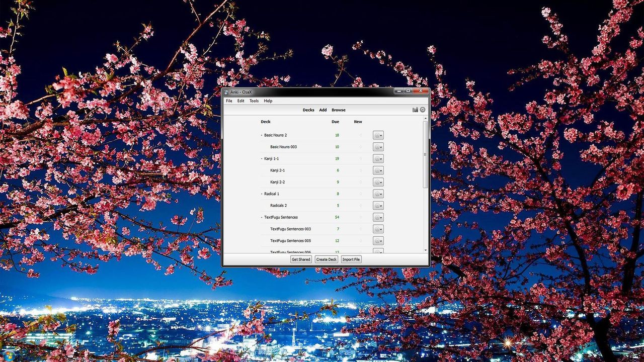This screenshot has width=644, height=362.
Task: Click due count 18 for Basic Nouns 2
Action: coord(337,135)
